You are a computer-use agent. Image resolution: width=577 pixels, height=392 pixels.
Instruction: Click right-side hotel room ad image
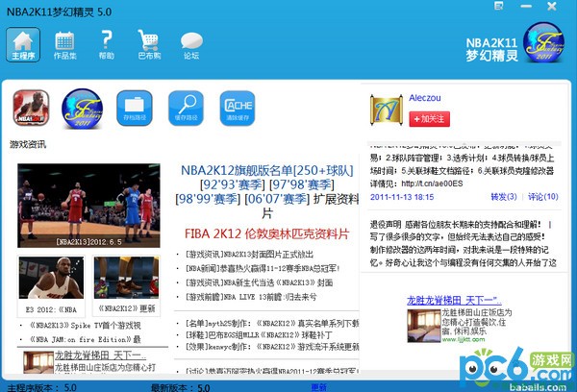(424, 326)
